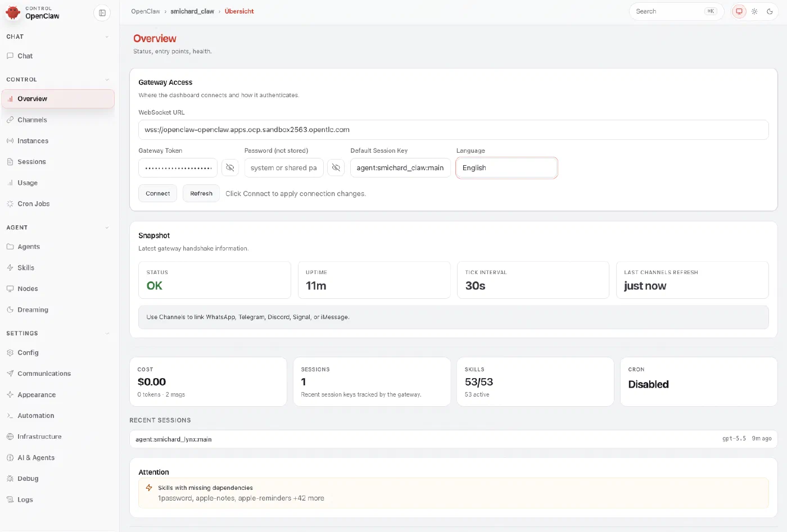Screen dimensions: 787x532
Task: Click the Config gear icon
Action: coord(10,353)
